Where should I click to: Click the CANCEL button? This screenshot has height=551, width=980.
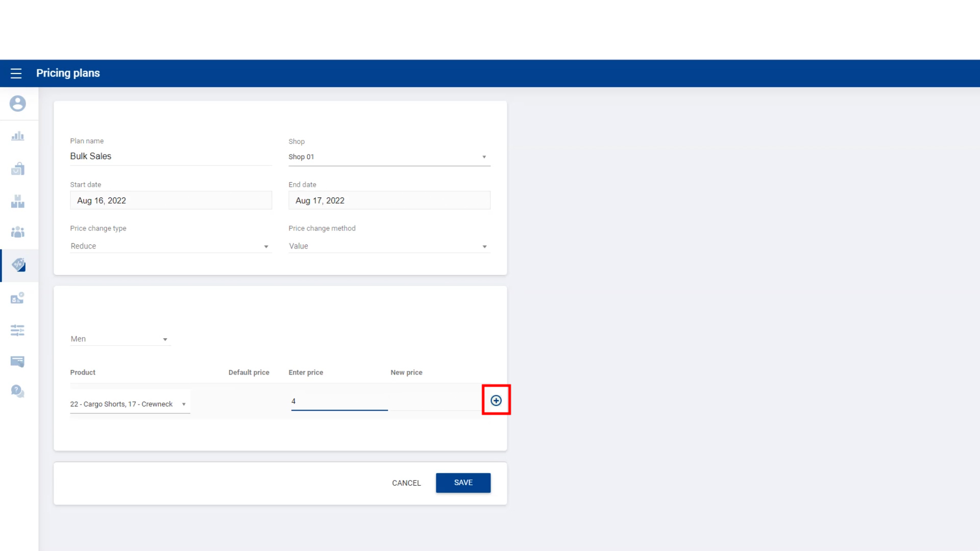[x=406, y=483]
